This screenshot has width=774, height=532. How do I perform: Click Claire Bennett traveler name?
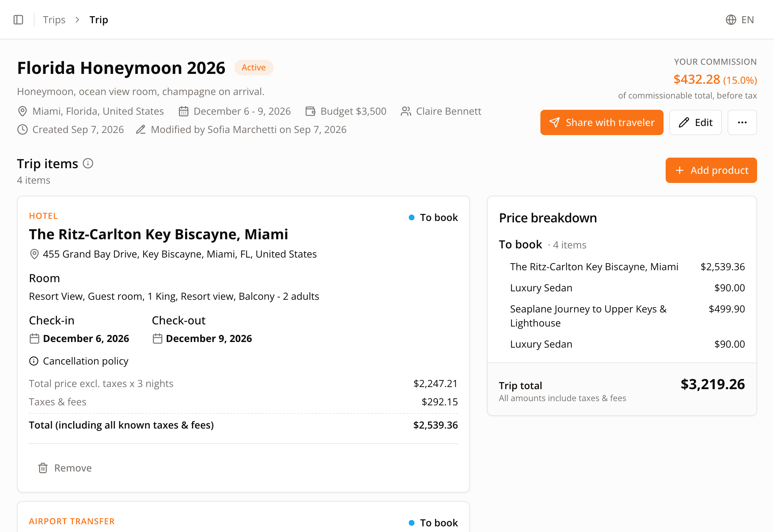point(449,111)
